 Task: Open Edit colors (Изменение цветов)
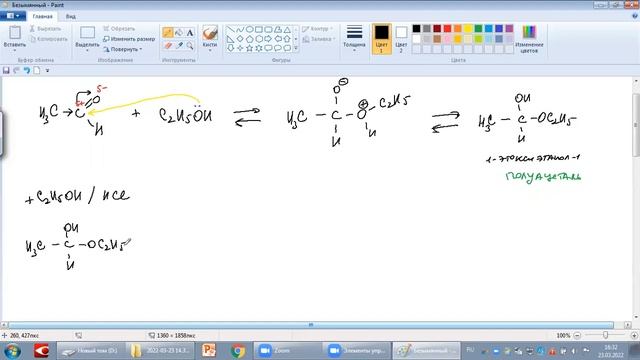[x=529, y=39]
